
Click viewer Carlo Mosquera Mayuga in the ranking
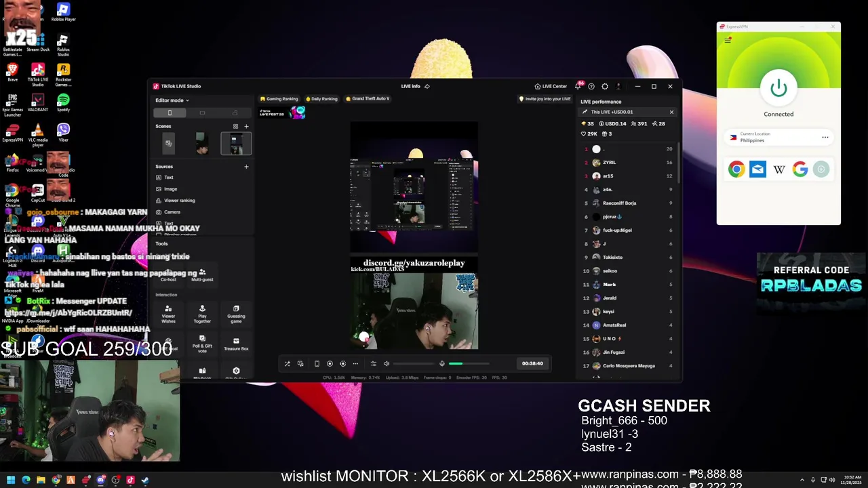[x=628, y=366]
